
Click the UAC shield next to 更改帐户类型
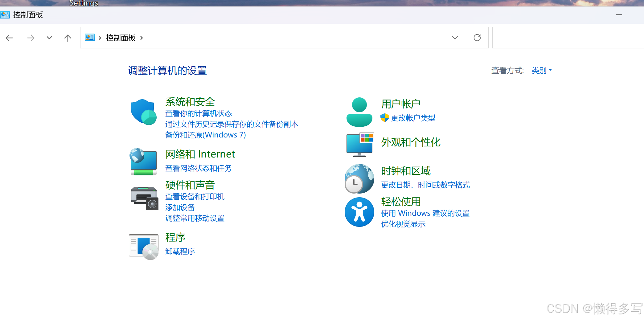[385, 118]
